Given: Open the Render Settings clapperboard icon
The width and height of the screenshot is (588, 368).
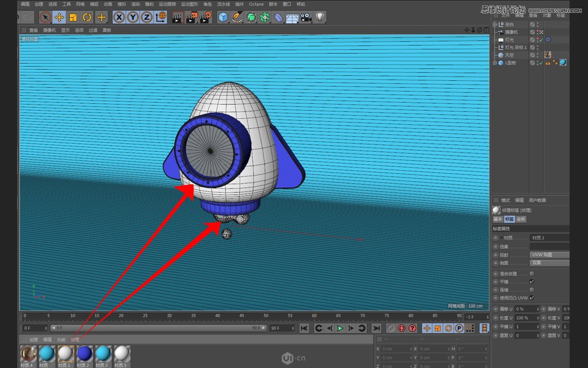Looking at the screenshot, I should pos(206,17).
